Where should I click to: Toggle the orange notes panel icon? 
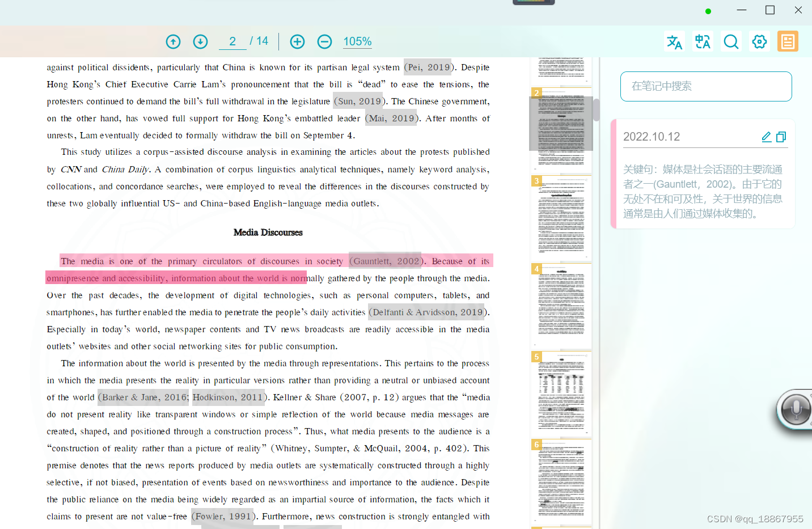click(x=788, y=41)
